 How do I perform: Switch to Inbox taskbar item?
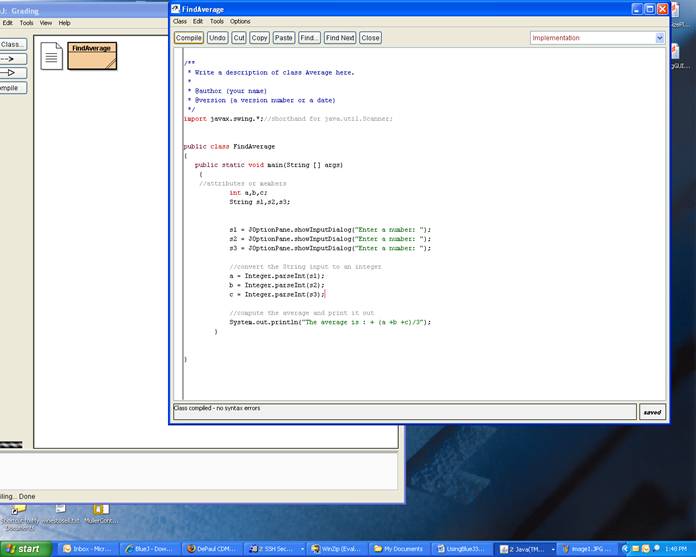tap(88, 549)
